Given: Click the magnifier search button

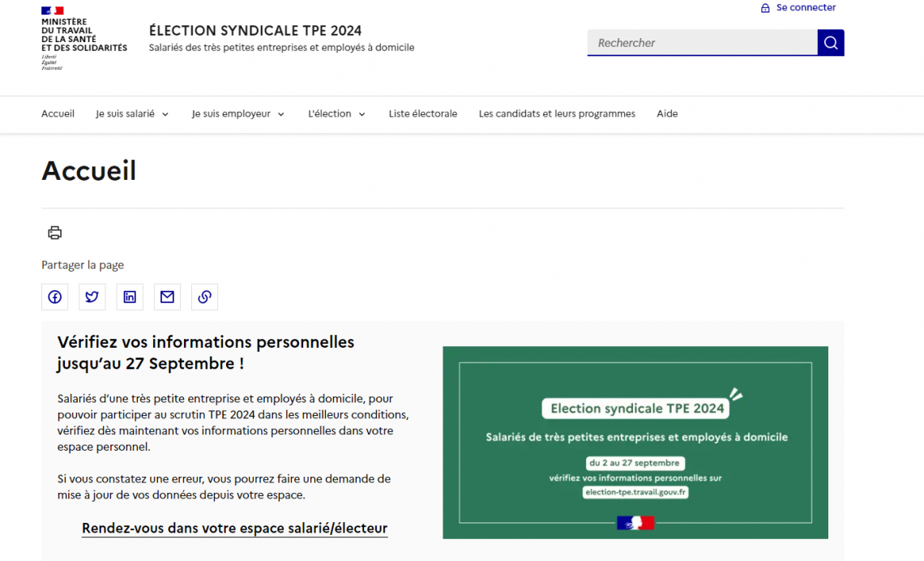Looking at the screenshot, I should (x=831, y=43).
